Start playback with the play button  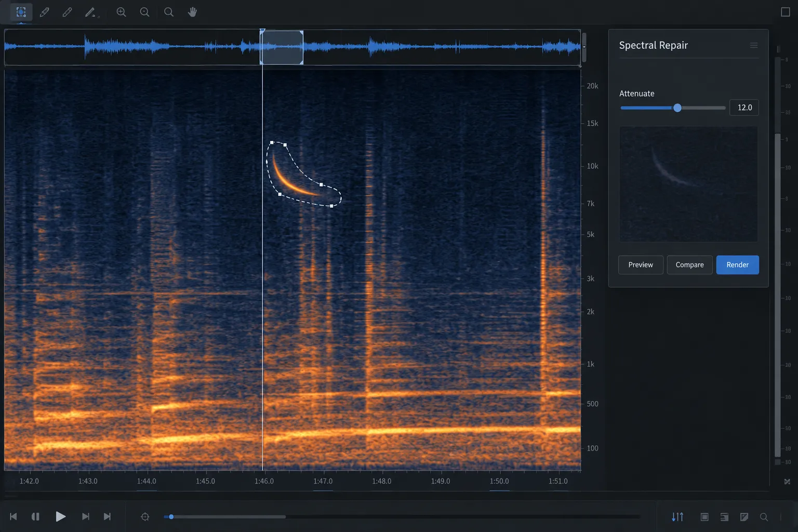(60, 516)
